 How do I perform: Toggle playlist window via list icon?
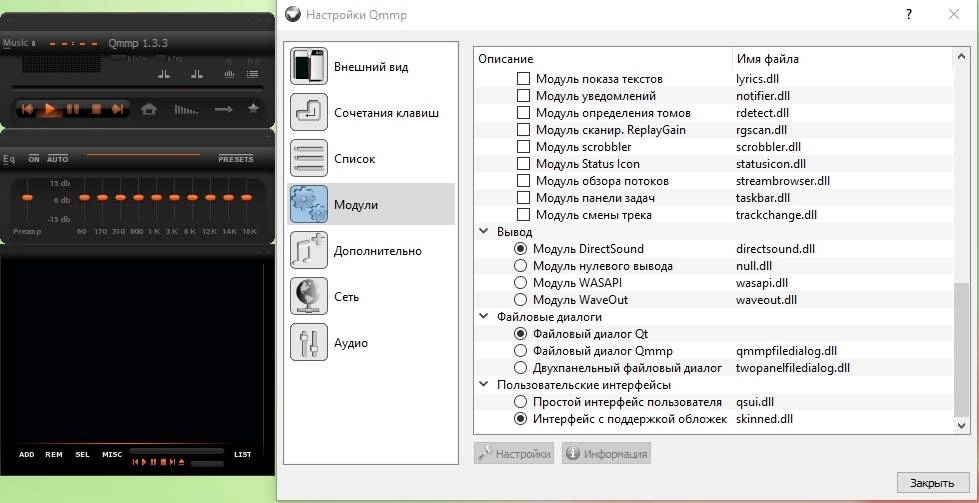pyautogui.click(x=252, y=74)
